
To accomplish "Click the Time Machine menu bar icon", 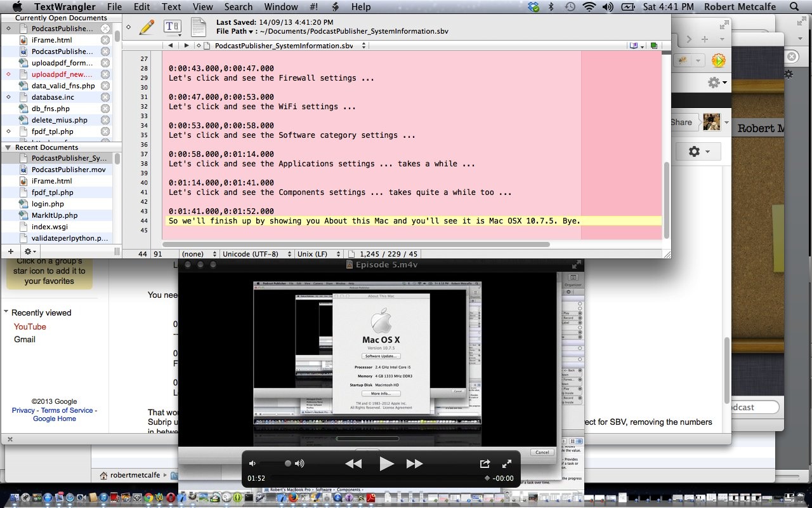I will tap(570, 7).
